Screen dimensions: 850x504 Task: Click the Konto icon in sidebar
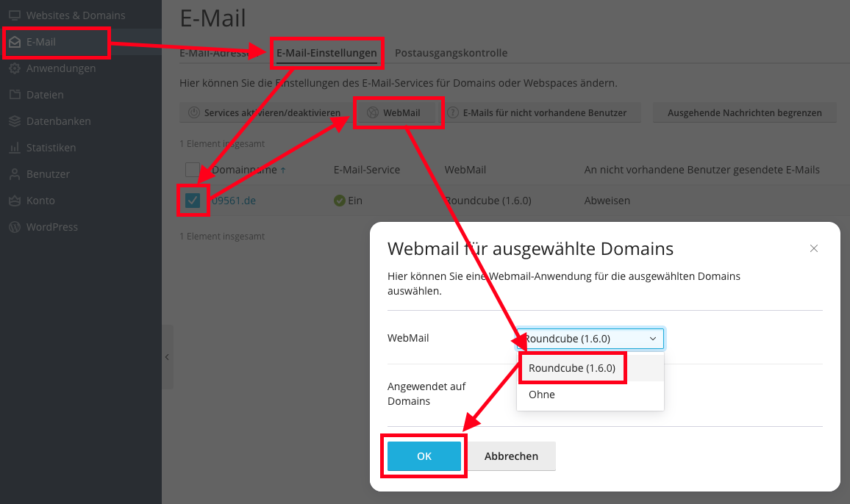pos(15,201)
